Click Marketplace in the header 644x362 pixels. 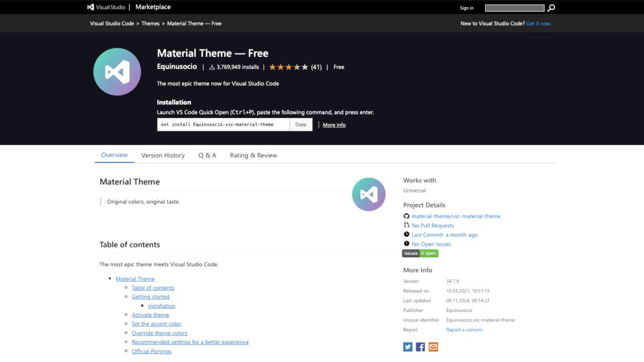pyautogui.click(x=153, y=7)
